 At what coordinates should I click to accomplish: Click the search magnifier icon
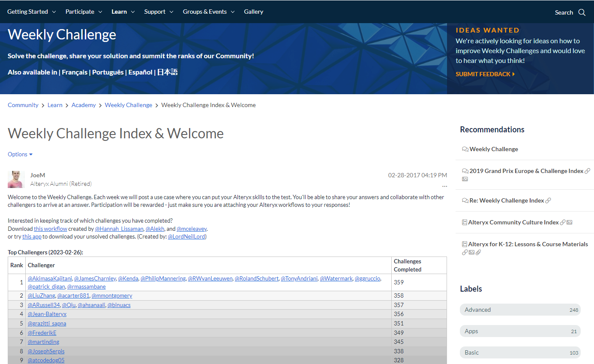tap(582, 12)
